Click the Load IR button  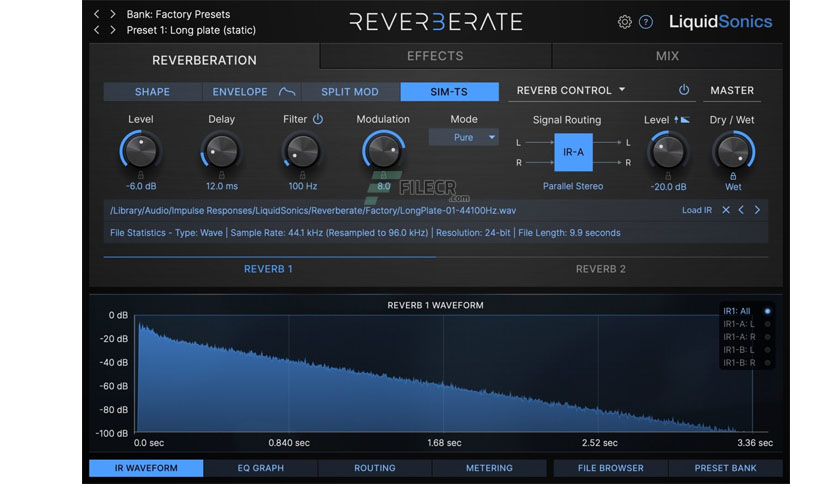coord(697,210)
